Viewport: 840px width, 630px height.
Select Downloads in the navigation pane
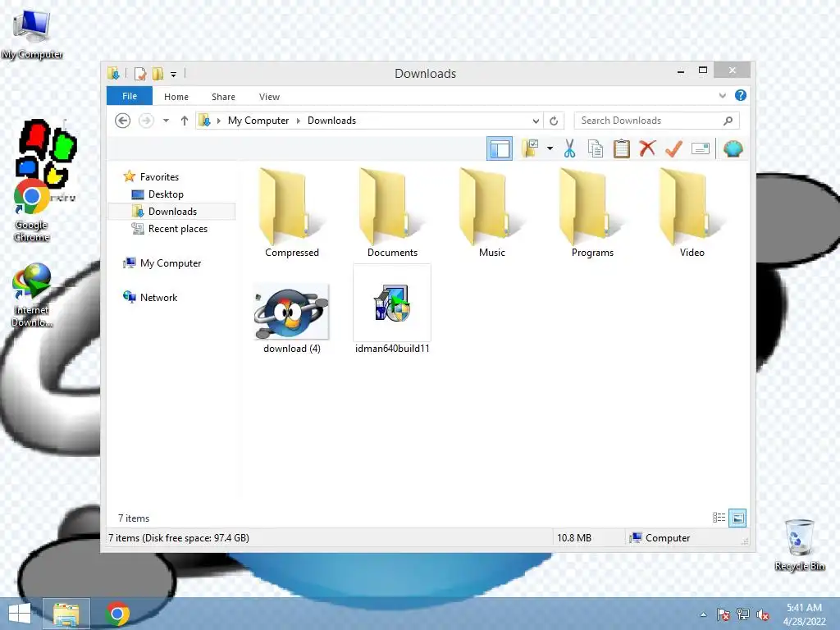172,211
